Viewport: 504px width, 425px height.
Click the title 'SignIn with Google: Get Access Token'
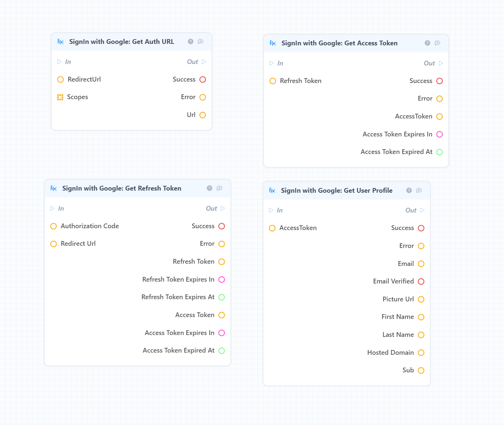tap(339, 43)
